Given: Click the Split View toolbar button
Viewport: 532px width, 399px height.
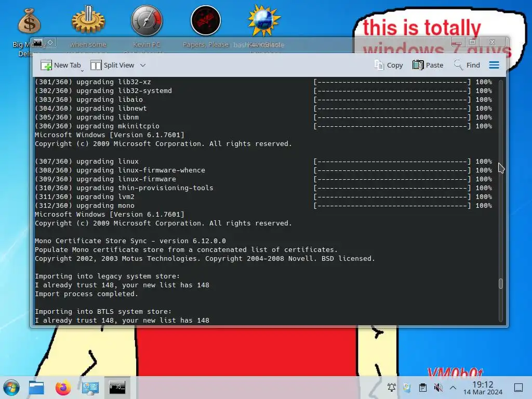Looking at the screenshot, I should click(112, 65).
